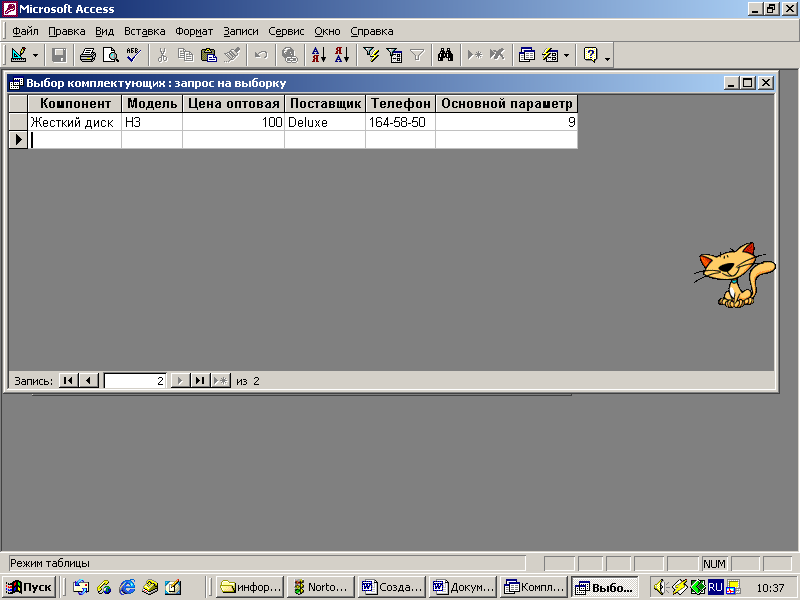Click the Find binoculars icon
800x600 pixels.
(445, 55)
